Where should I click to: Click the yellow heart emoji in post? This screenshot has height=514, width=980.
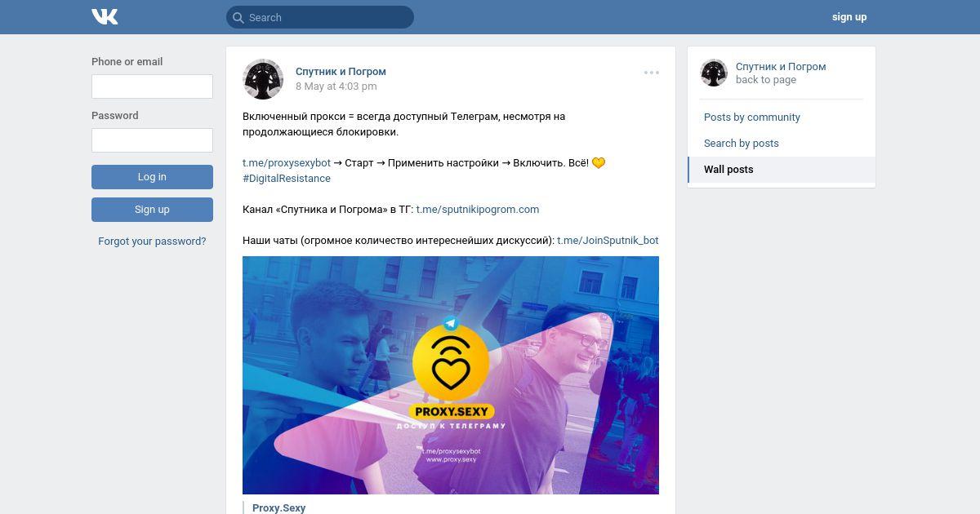pos(599,163)
